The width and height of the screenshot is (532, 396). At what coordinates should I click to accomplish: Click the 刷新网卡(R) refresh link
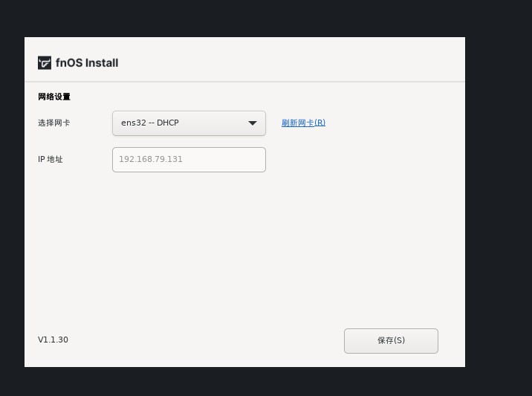[x=303, y=123]
